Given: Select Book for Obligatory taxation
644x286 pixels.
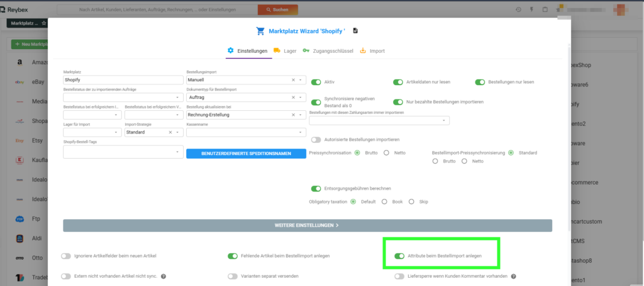Looking at the screenshot, I should click(384, 202).
